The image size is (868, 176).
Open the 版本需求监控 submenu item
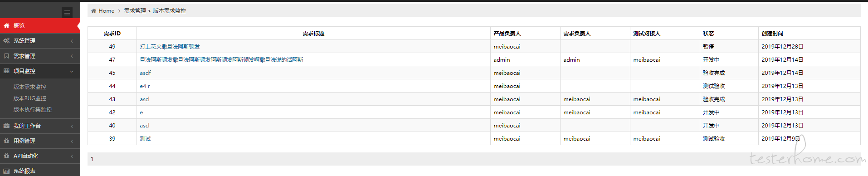pos(29,87)
